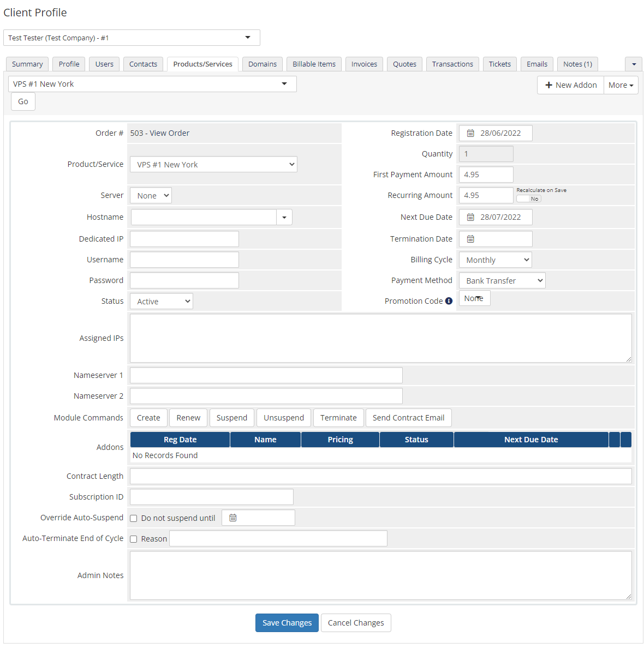Click the Hostname text field

pyautogui.click(x=204, y=217)
